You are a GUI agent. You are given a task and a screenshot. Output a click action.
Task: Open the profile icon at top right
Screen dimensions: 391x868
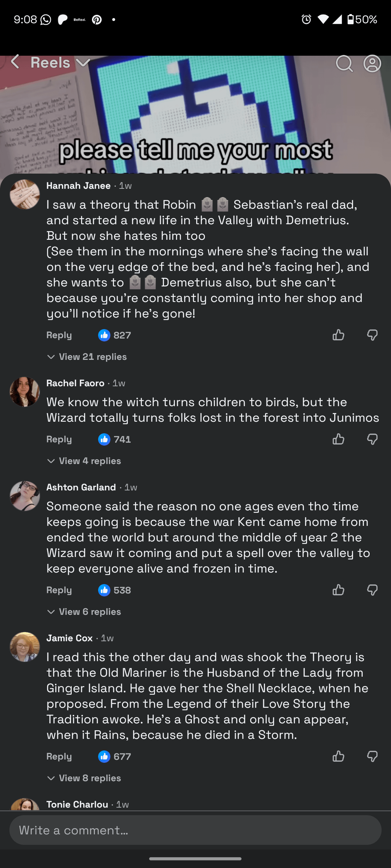372,64
